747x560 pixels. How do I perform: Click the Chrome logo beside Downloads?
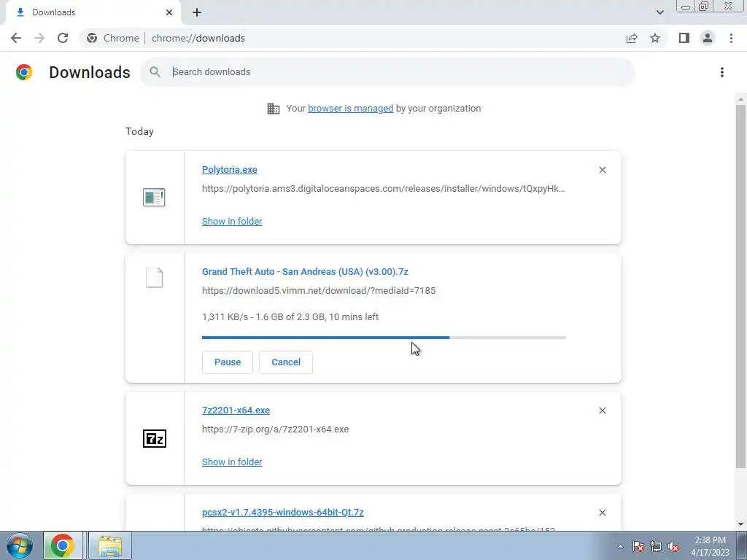(24, 72)
